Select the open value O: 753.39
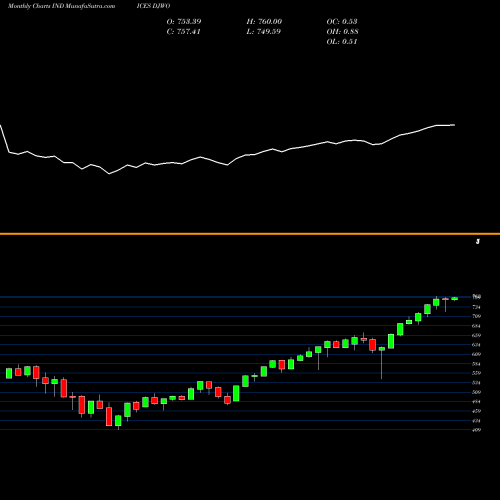This screenshot has height=500, width=500. [184, 21]
